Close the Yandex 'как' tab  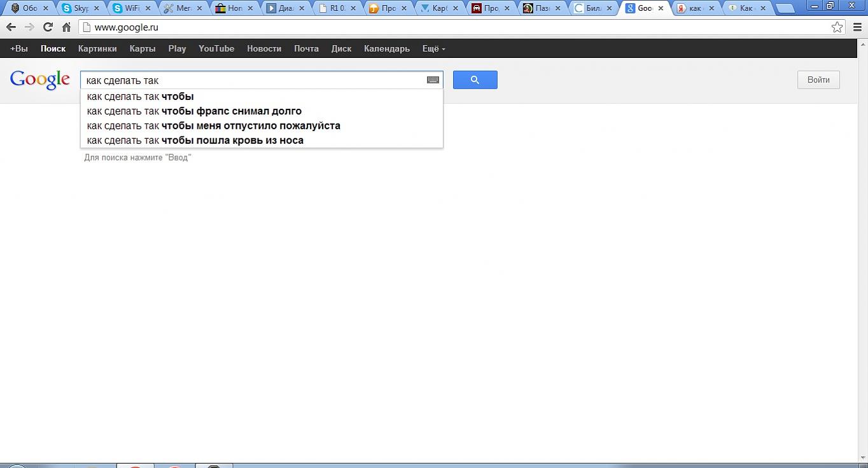pyautogui.click(x=712, y=8)
